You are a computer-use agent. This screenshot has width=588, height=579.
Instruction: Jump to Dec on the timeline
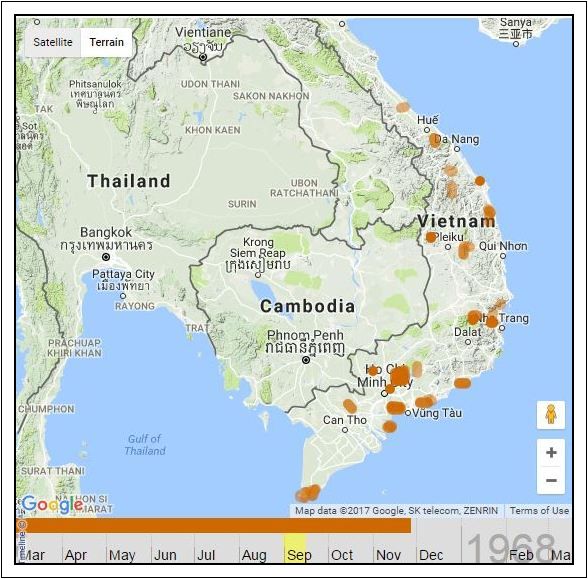(x=431, y=555)
